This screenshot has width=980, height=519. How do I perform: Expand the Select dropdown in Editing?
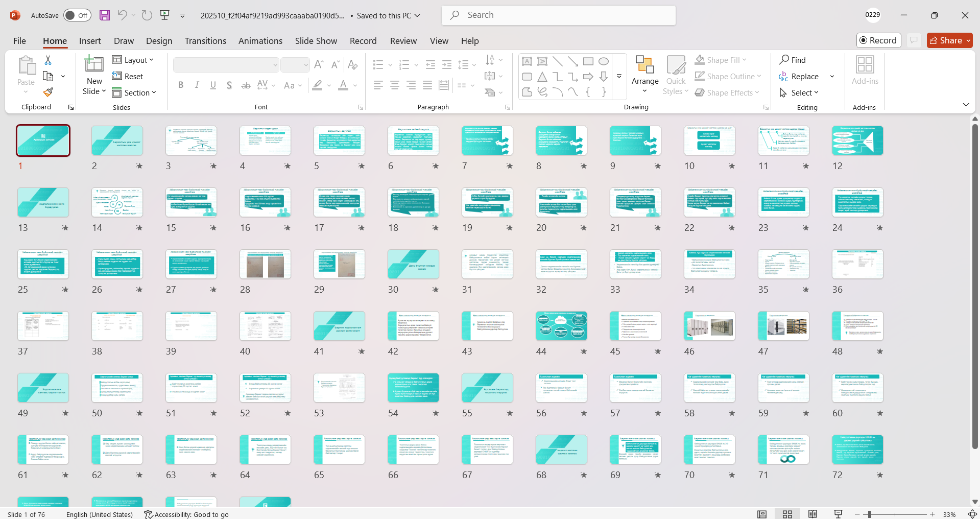[x=800, y=92]
